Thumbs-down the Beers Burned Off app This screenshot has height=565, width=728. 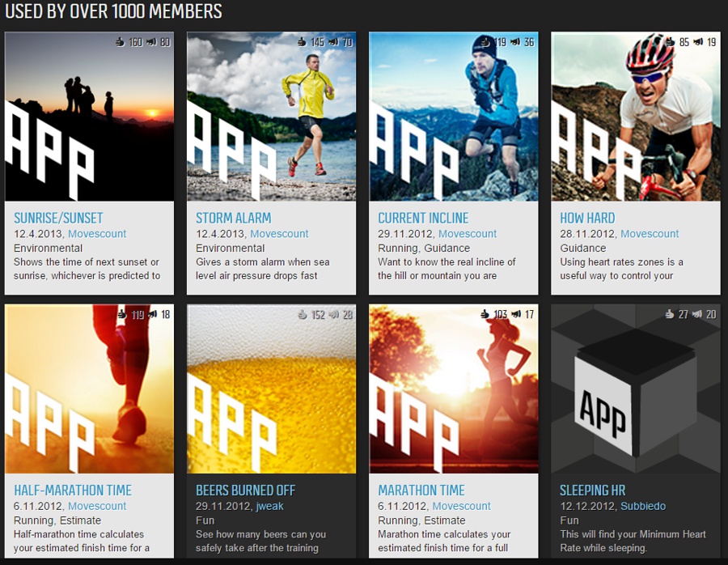click(333, 315)
